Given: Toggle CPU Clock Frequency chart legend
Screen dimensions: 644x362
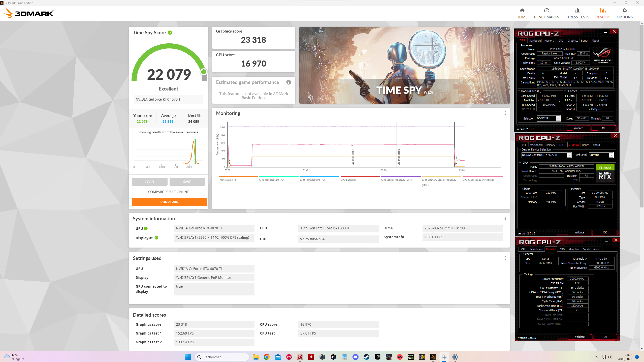Looking at the screenshot, I should point(401,178).
